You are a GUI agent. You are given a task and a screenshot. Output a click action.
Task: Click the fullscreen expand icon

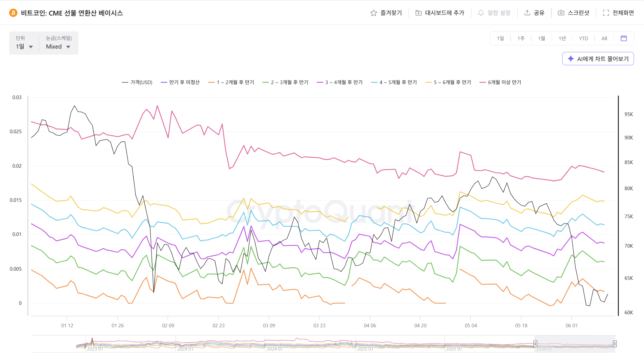pos(606,13)
